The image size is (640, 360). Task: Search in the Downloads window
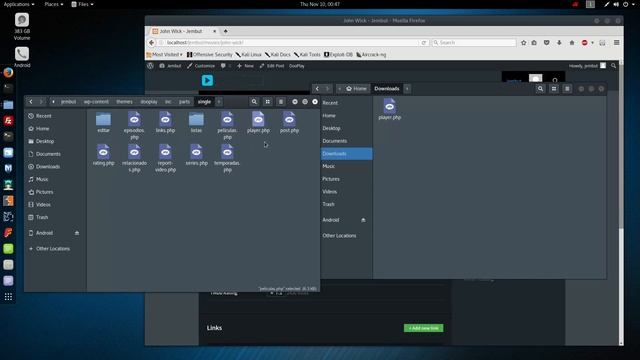click(x=540, y=89)
